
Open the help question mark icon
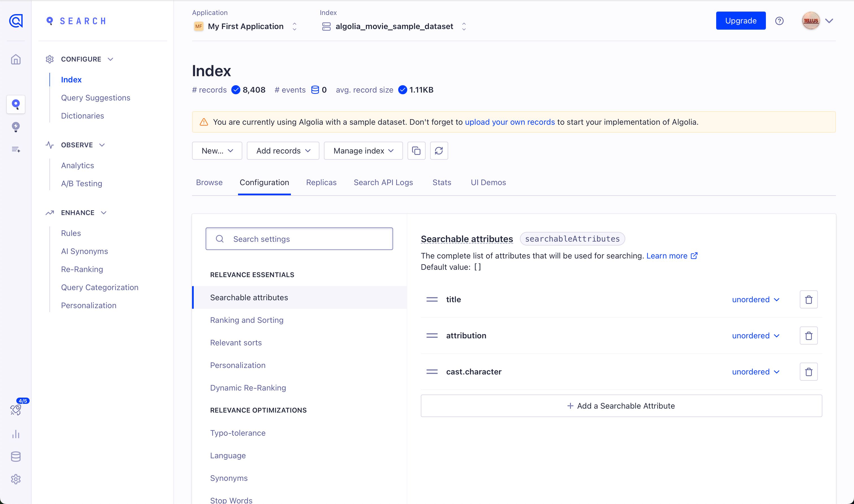[779, 21]
